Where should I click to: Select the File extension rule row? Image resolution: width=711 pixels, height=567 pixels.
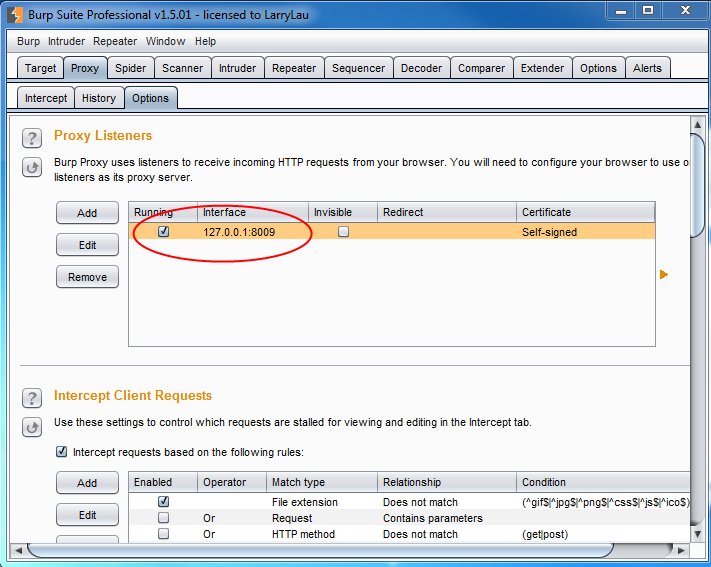[409, 502]
